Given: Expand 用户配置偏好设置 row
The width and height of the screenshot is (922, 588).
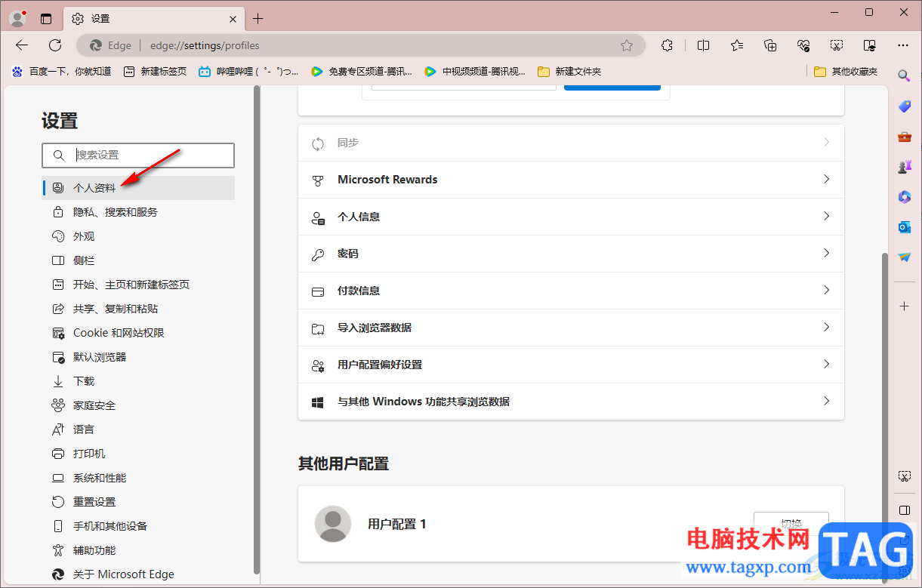Looking at the screenshot, I should [x=571, y=365].
